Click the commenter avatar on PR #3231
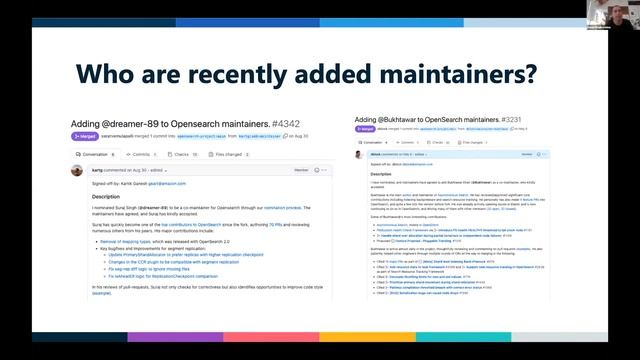This screenshot has width=640, height=360. (359, 155)
